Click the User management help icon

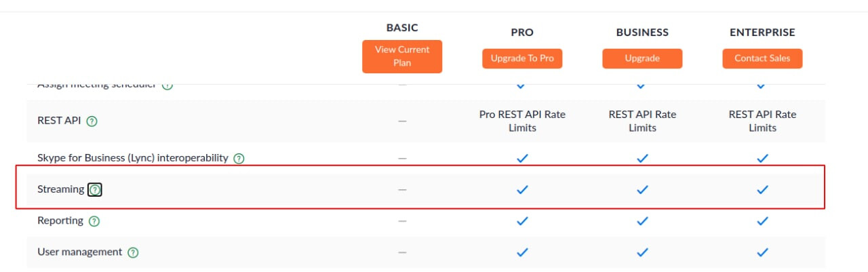133,252
